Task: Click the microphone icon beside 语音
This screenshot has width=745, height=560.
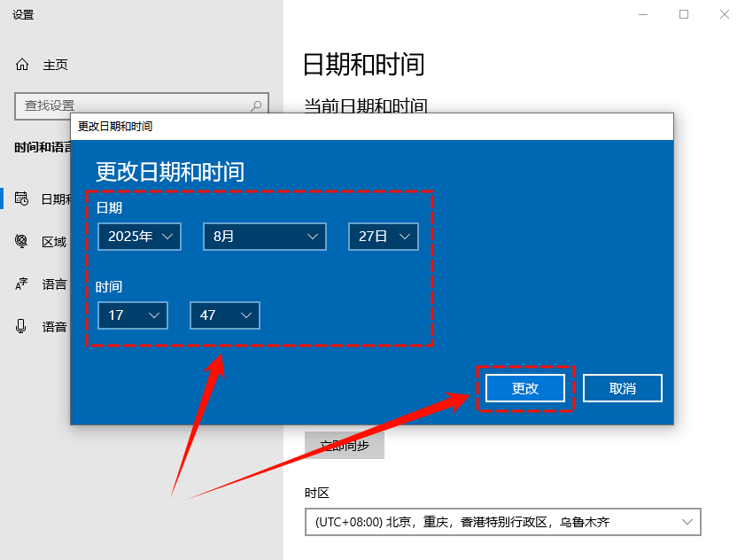Action: coord(21,326)
